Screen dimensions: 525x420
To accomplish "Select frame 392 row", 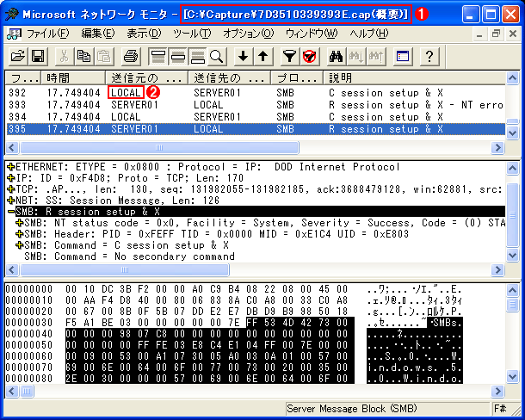I will 256,93.
